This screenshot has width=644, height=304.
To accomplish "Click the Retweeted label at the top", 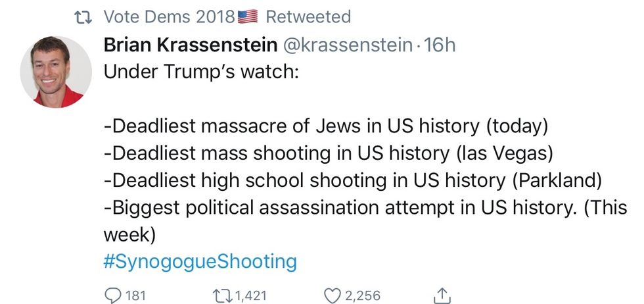I will tap(308, 16).
